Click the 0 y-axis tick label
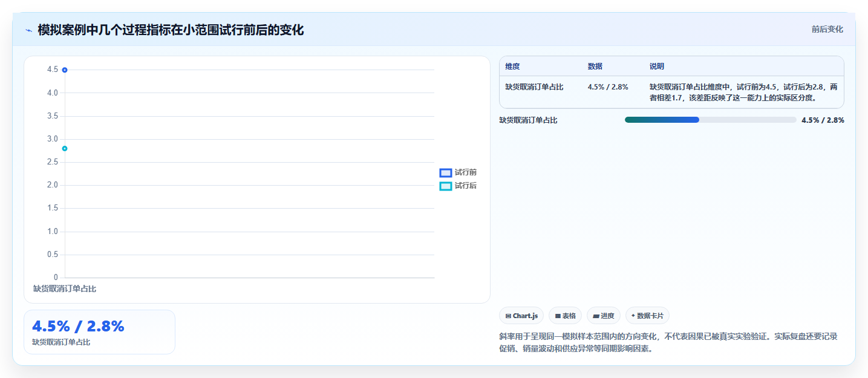The height and width of the screenshot is (378, 868). coord(56,278)
